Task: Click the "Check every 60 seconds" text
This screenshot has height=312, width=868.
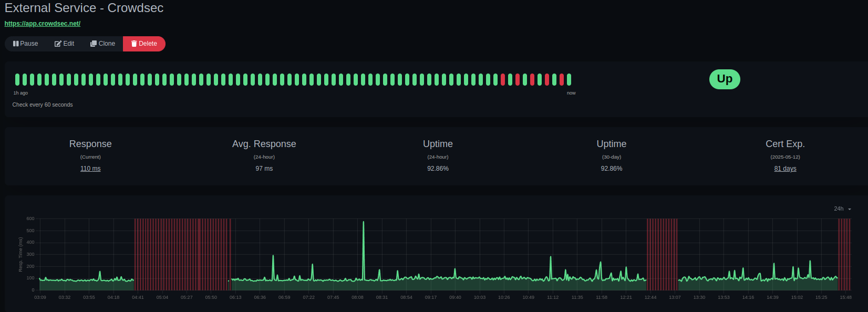Action: 43,105
